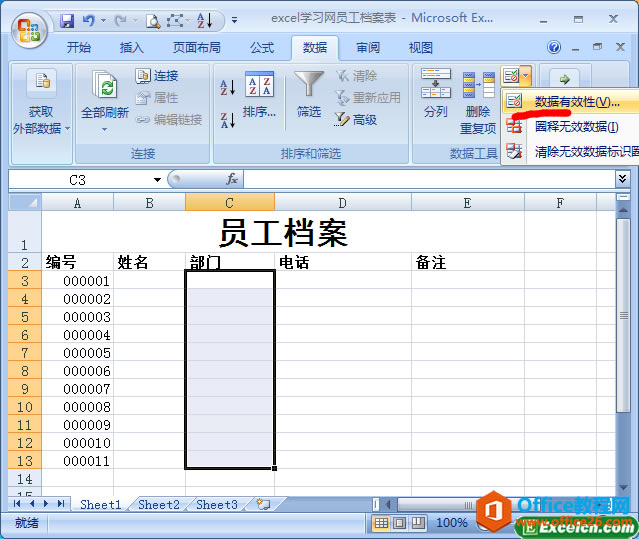Select row 5 header
The height and width of the screenshot is (539, 639).
tap(25, 317)
